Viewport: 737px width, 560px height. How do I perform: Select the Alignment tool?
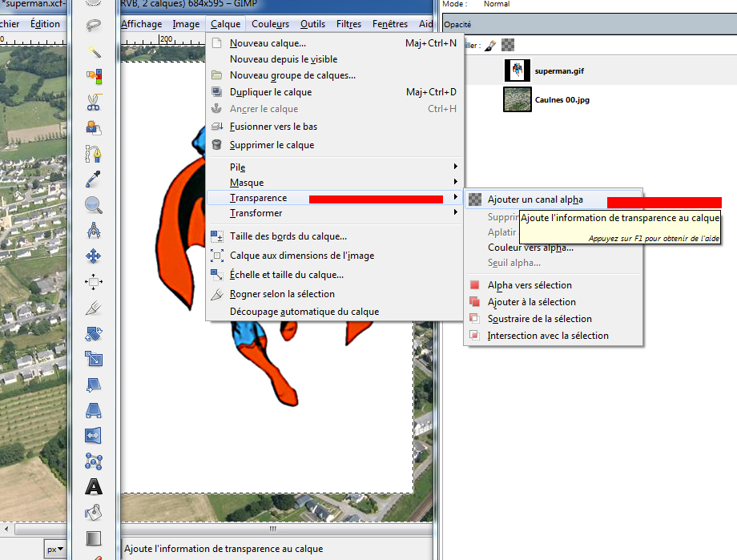[x=94, y=282]
